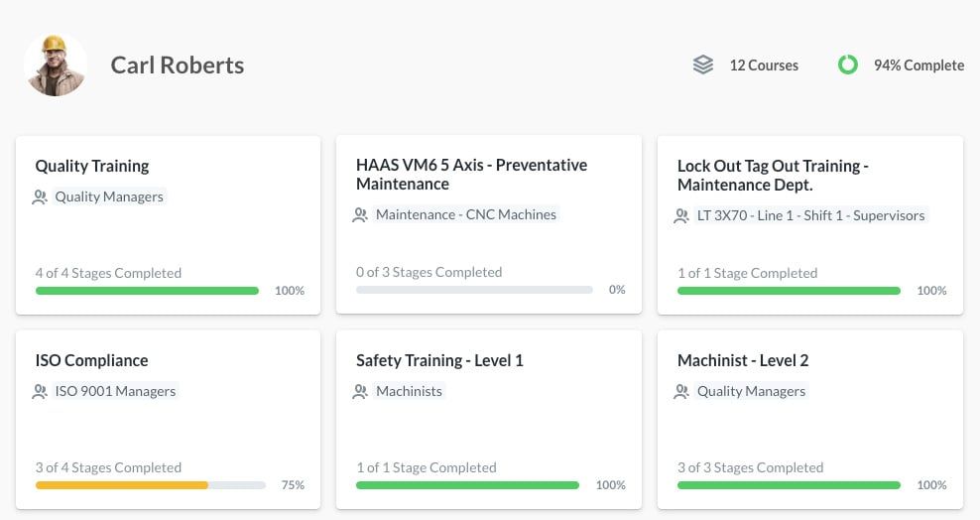Click the stacked layers Courses icon
The height and width of the screenshot is (520, 980).
[703, 65]
